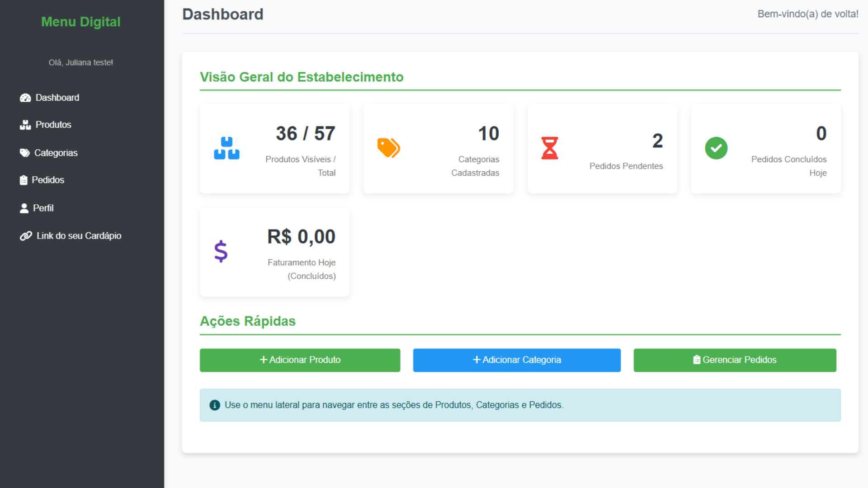Click the red hourglass pending icon
This screenshot has height=488, width=868.
point(550,148)
